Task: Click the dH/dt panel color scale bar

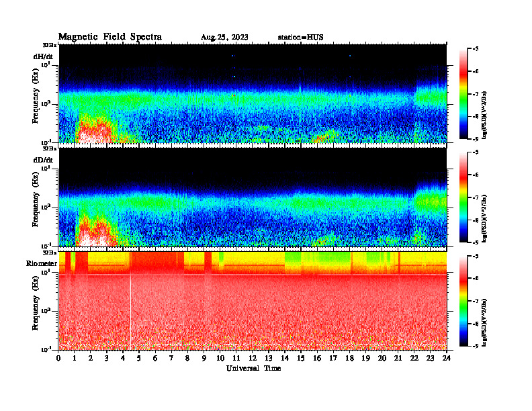Action: 463,93
